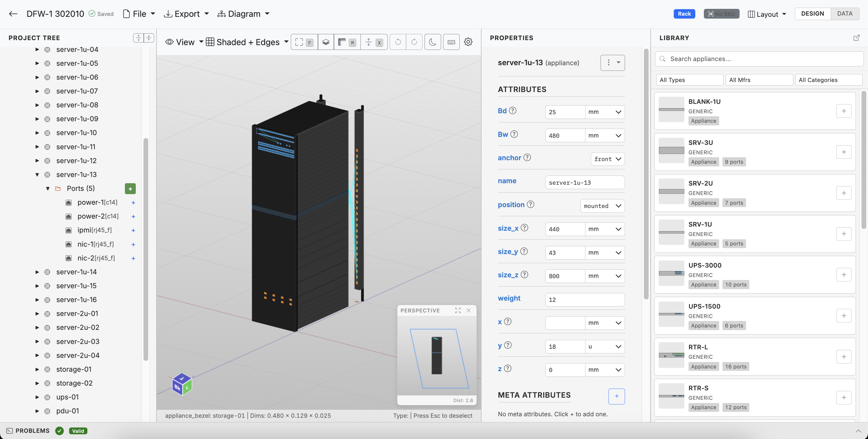Image resolution: width=868 pixels, height=439 pixels.
Task: Click the View eye icon
Action: 169,42
